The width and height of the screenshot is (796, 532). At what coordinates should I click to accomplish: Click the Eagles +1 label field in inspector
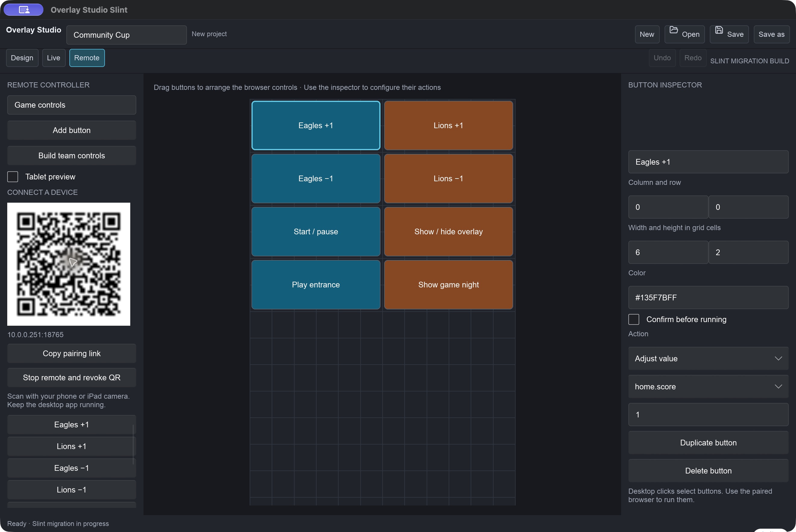708,162
